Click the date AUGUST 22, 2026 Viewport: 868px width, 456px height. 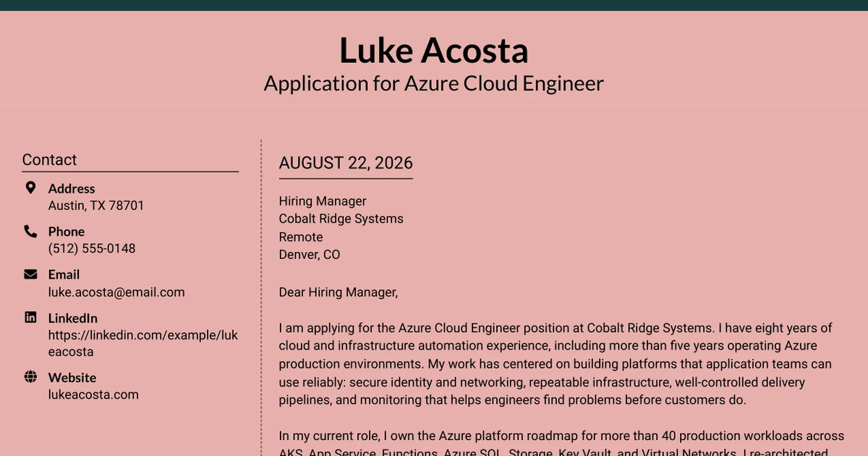click(346, 163)
